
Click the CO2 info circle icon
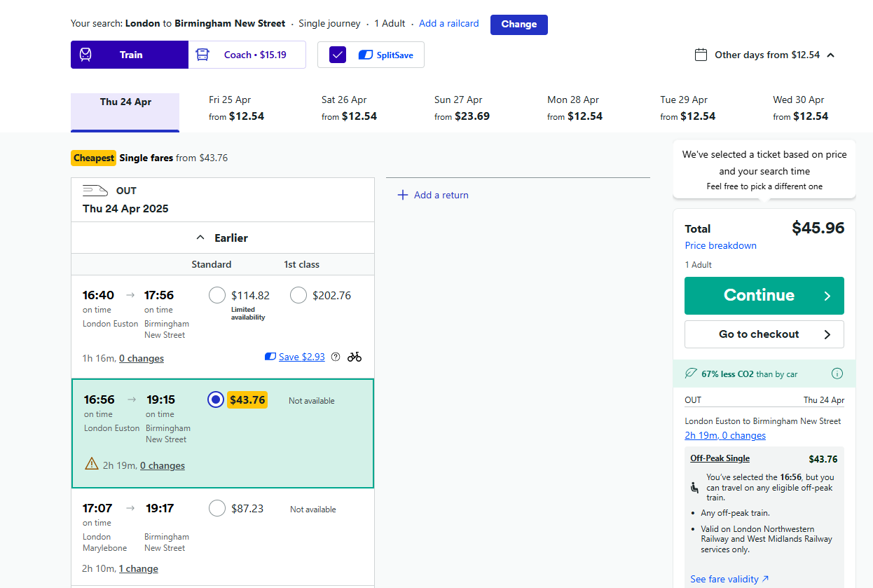point(837,374)
